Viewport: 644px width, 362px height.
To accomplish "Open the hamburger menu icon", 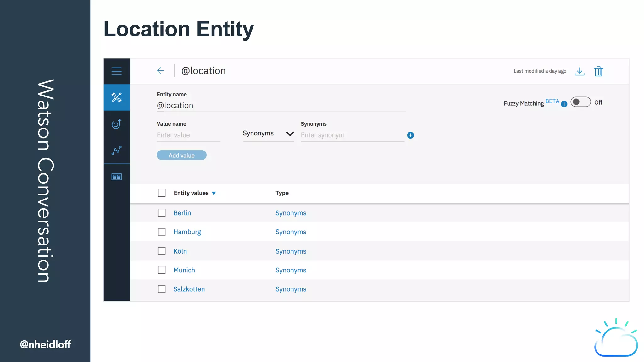I will (x=116, y=71).
